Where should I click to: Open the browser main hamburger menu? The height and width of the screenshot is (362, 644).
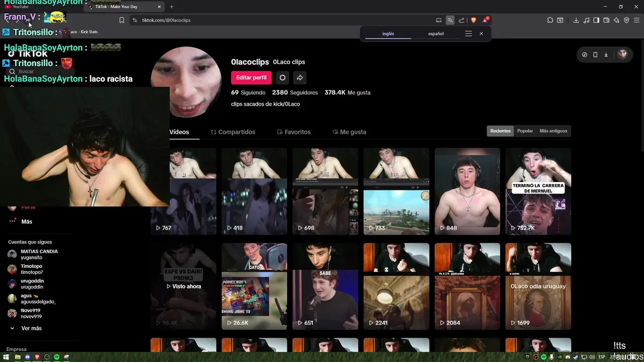(x=636, y=20)
